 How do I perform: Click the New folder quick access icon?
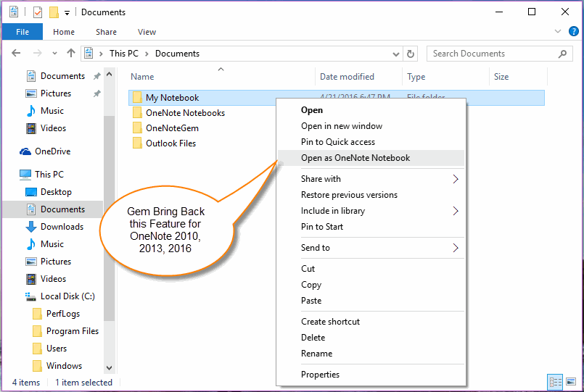click(54, 12)
